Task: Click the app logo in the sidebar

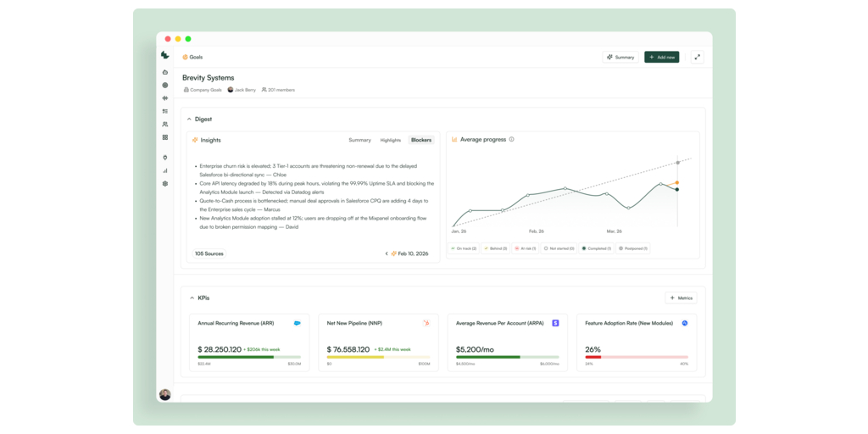Action: (x=165, y=56)
